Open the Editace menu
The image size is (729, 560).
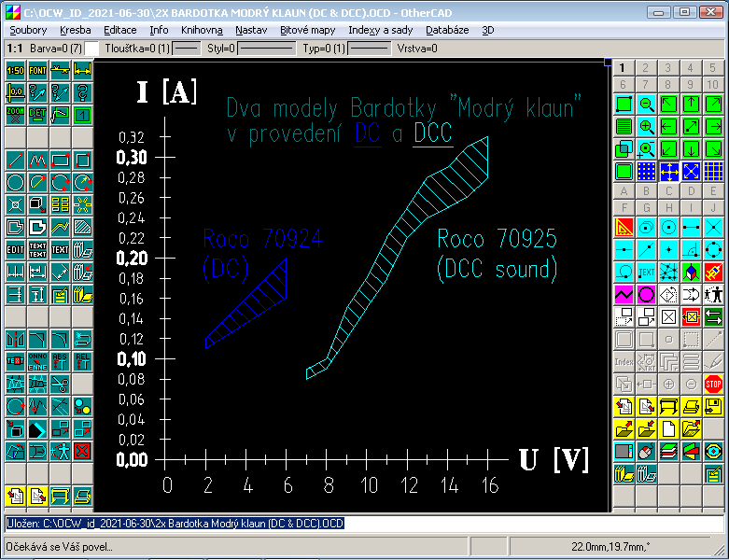point(120,30)
